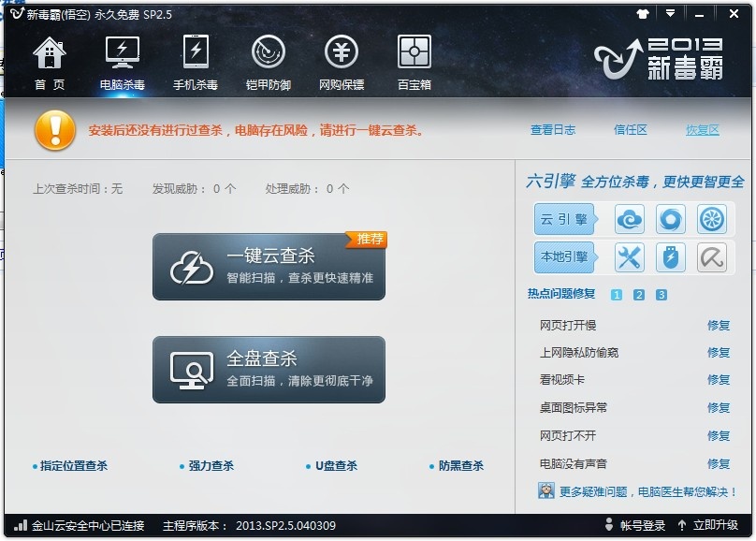Open the 电脑杀毒 (PC antivirus) panel

(123, 59)
